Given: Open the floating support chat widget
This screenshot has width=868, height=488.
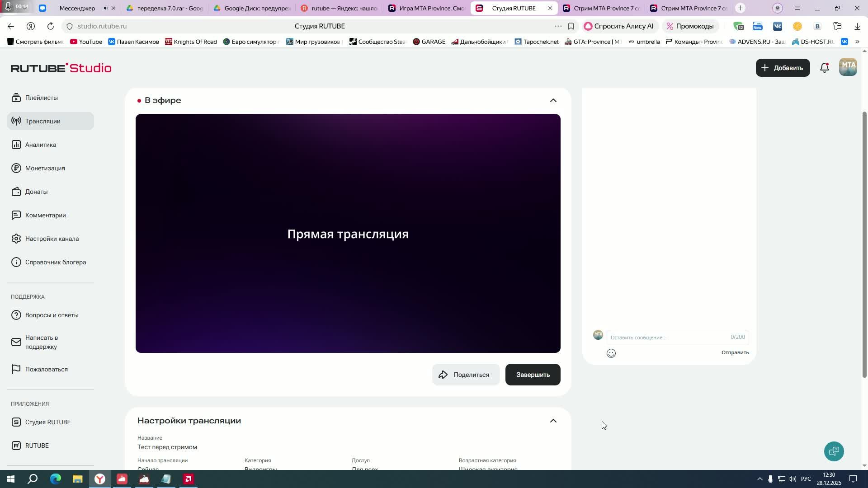Looking at the screenshot, I should click(x=834, y=451).
